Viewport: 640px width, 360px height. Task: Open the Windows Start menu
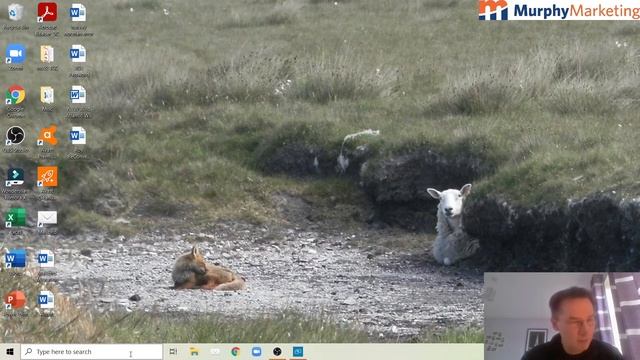point(10,351)
